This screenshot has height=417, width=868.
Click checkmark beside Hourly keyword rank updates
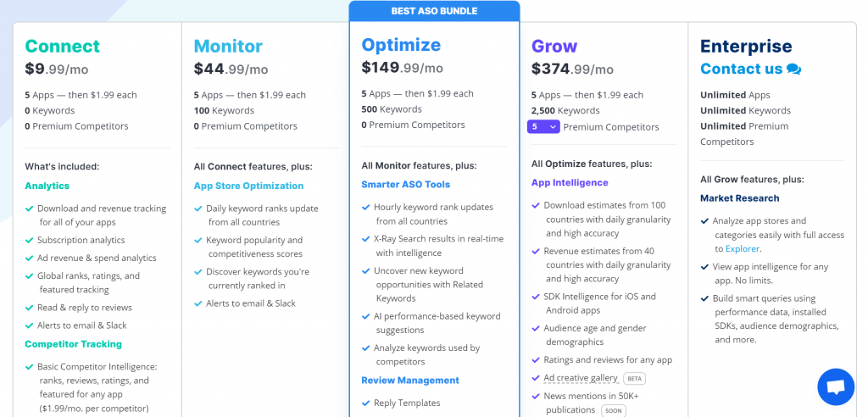tap(366, 207)
